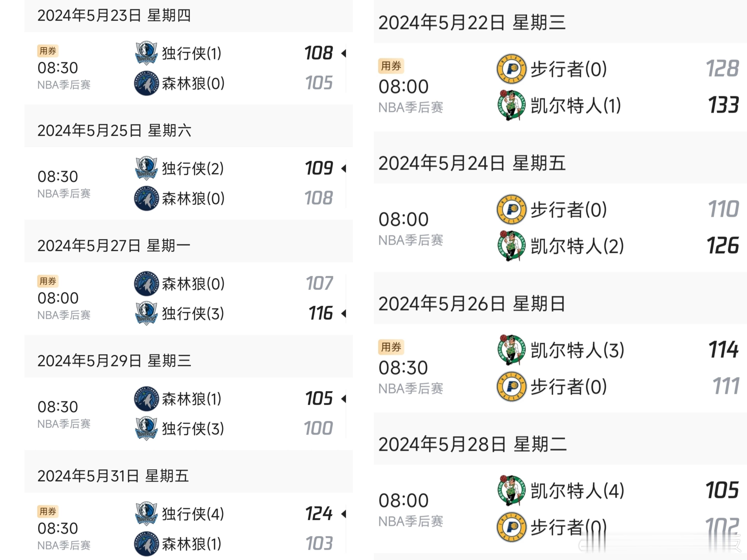
Task: Select 凯尔特人(4) team name on May 28
Action: coord(577,491)
